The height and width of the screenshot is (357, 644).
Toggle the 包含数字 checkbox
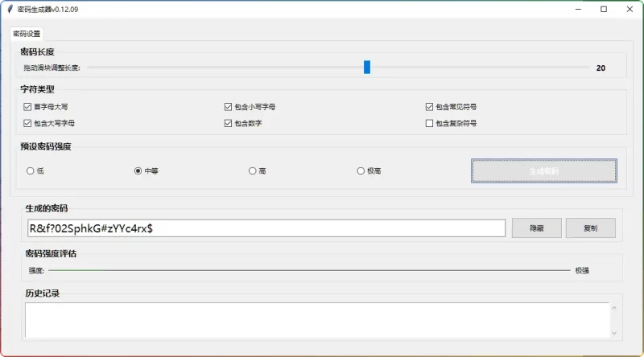[229, 123]
